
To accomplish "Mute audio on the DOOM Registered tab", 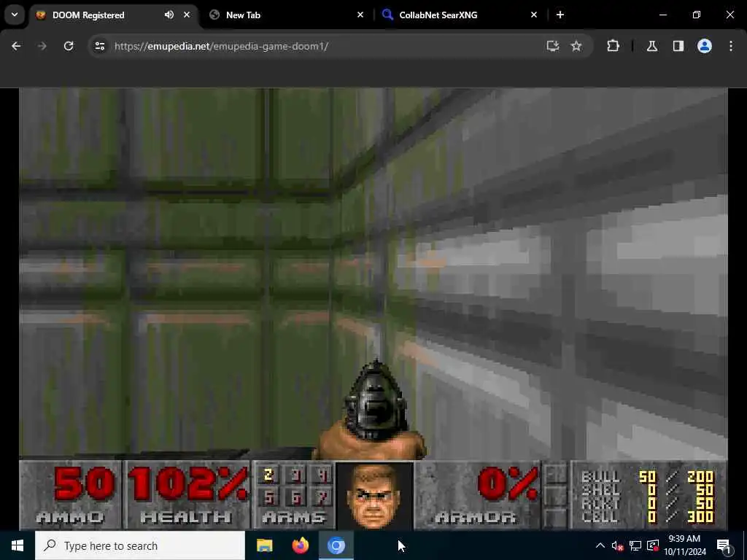I will 169,15.
